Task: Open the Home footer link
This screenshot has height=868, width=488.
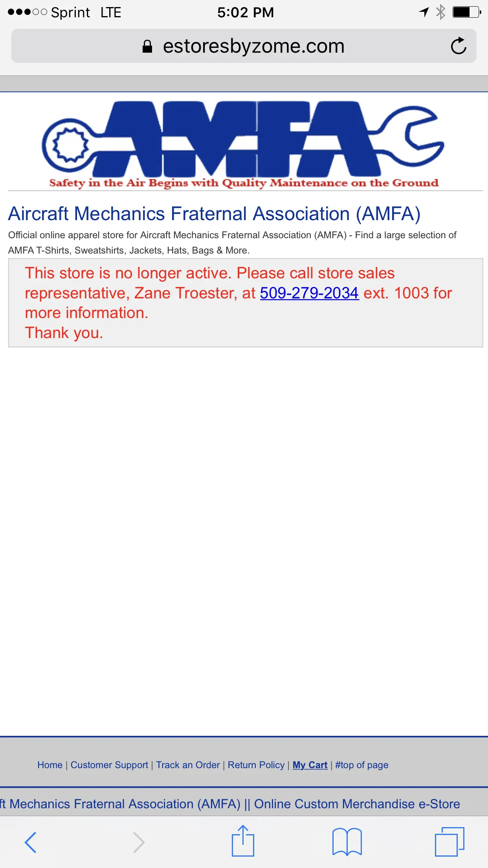Action: coord(50,765)
